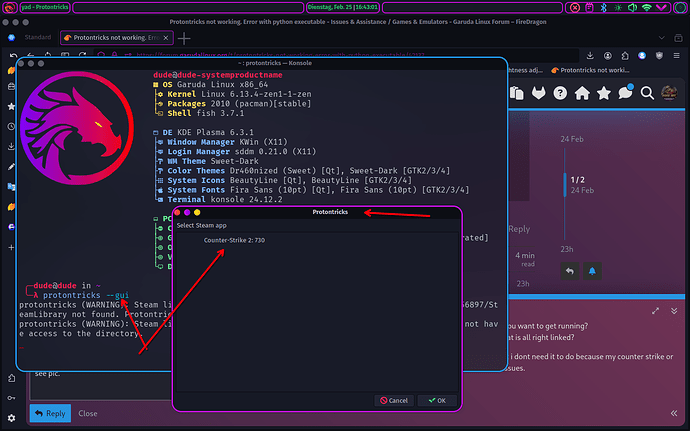Select the yad - Protontricks taskbar entry
This screenshot has width=690, height=431.
tap(45, 7)
